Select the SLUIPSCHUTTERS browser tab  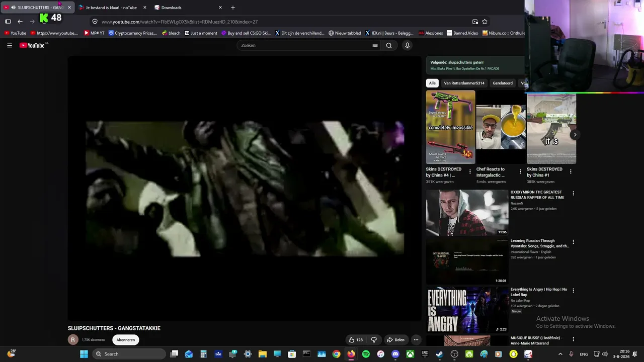click(38, 8)
